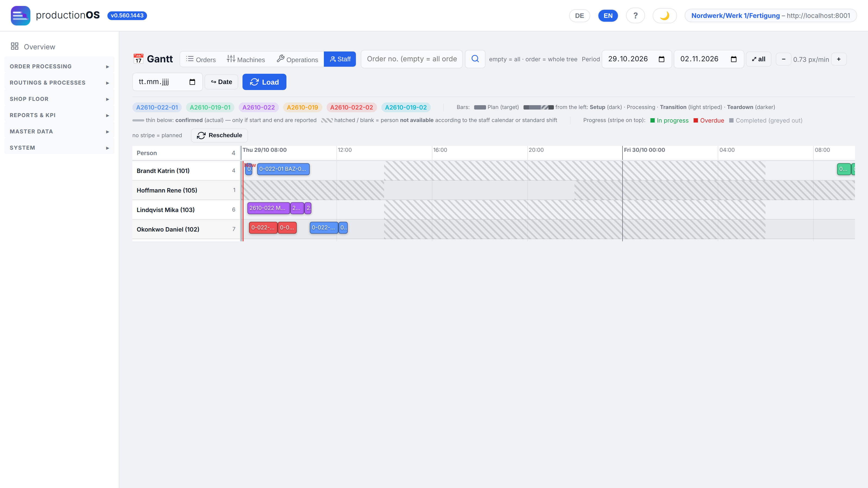This screenshot has width=868, height=488.
Task: Select the A2610-022-01 order chip
Action: pos(157,107)
